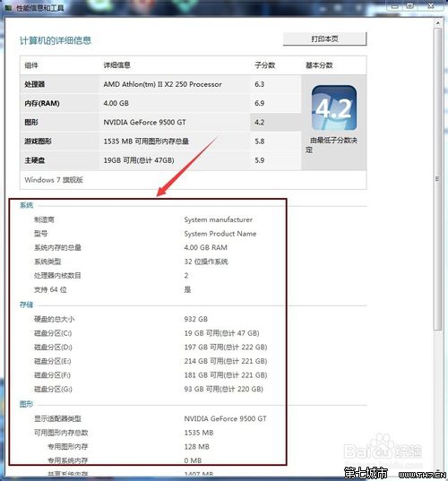This screenshot has width=448, height=481.
Task: Click the 内存(RAM) row label
Action: (42, 103)
